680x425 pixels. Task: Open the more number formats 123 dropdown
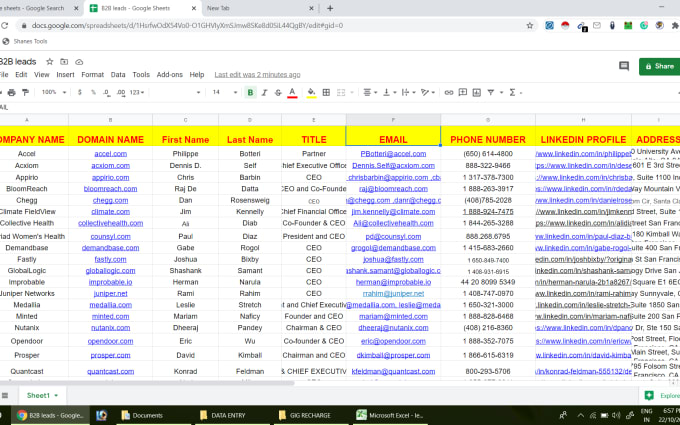click(137, 92)
